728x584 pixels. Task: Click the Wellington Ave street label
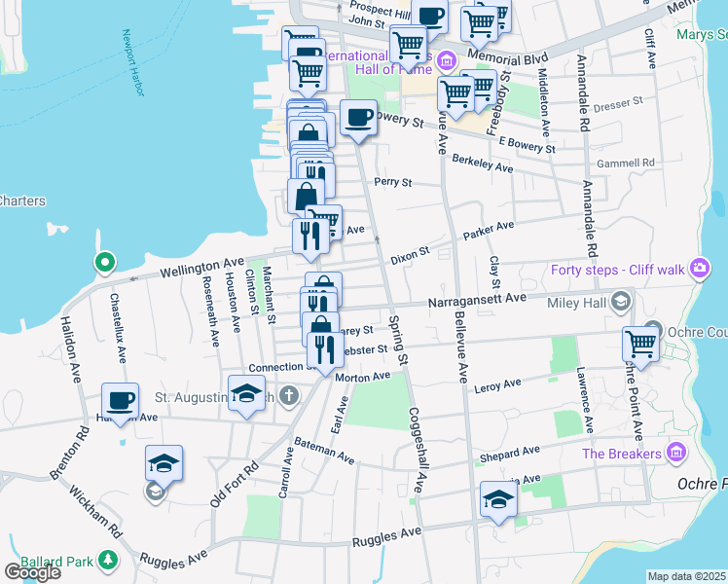coord(202,268)
